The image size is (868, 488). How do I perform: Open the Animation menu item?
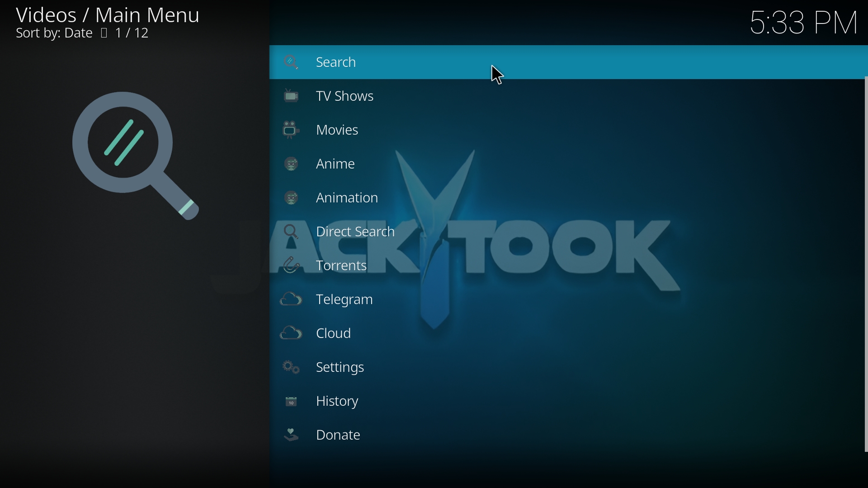click(347, 198)
